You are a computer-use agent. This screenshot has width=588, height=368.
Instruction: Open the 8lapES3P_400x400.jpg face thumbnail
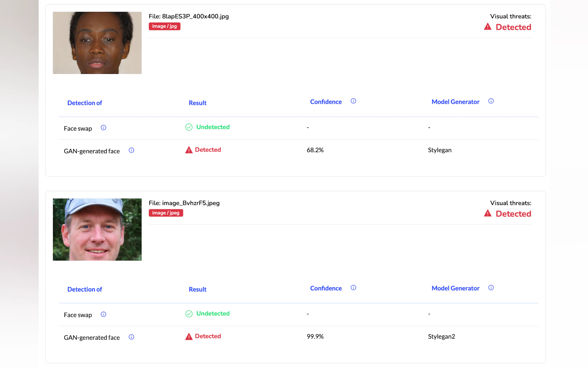click(x=97, y=43)
